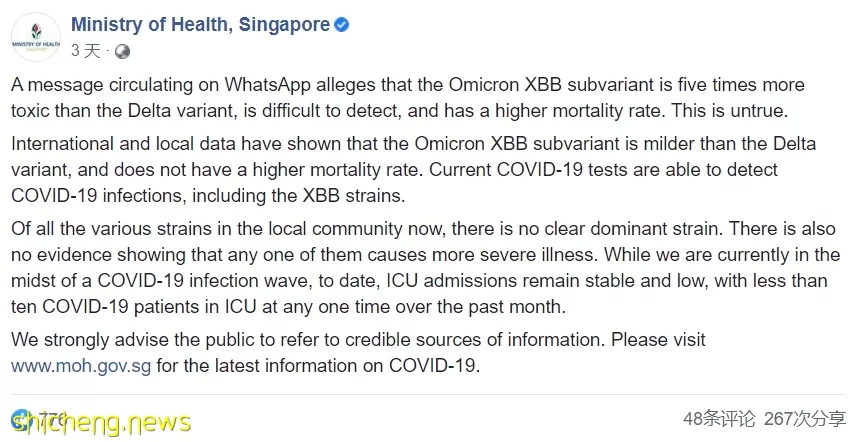This screenshot has width=859, height=442.
Task: Click 'for the latest information on COVID-19' text
Action: coord(318,365)
